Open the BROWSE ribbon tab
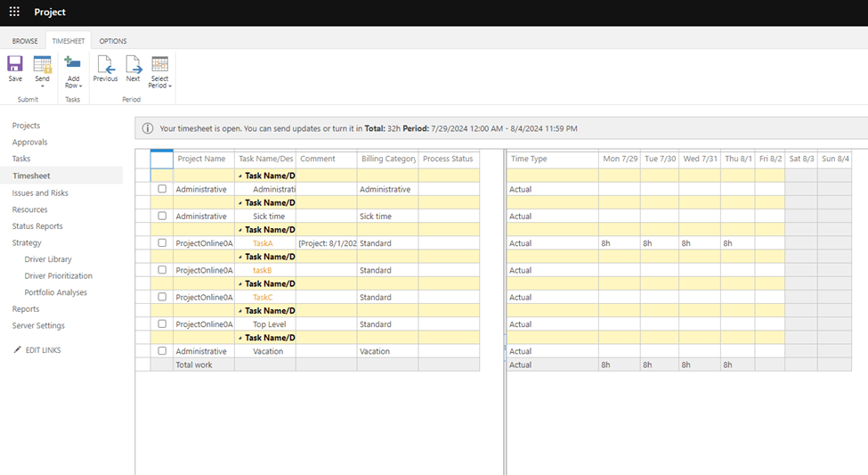Viewport: 868px width, 475px height. pyautogui.click(x=25, y=41)
